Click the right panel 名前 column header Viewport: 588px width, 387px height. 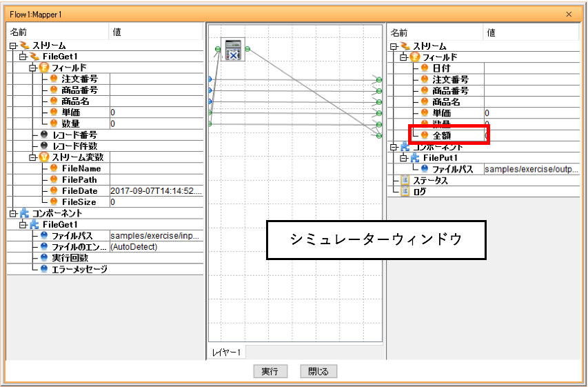coord(436,32)
